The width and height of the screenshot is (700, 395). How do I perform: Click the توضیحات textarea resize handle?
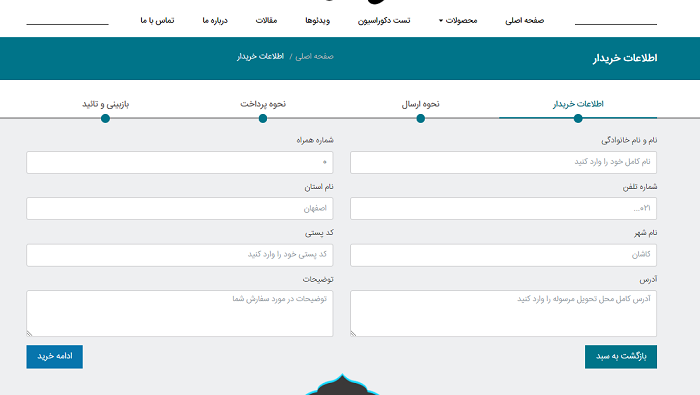pyautogui.click(x=29, y=333)
